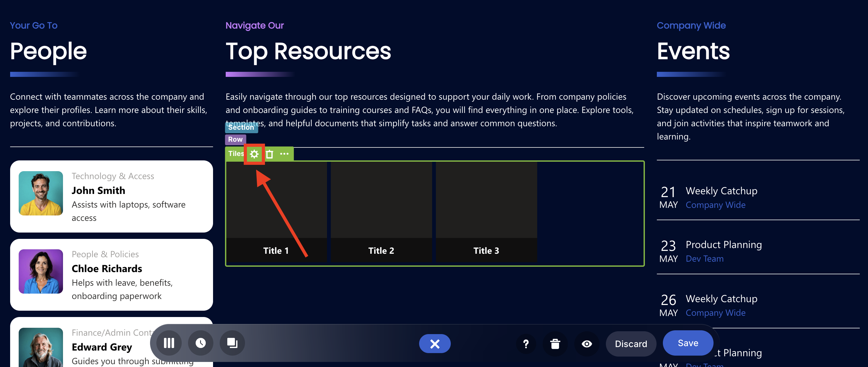This screenshot has width=868, height=367.
Task: Click the columns layout icon in bottom toolbar
Action: (x=169, y=343)
